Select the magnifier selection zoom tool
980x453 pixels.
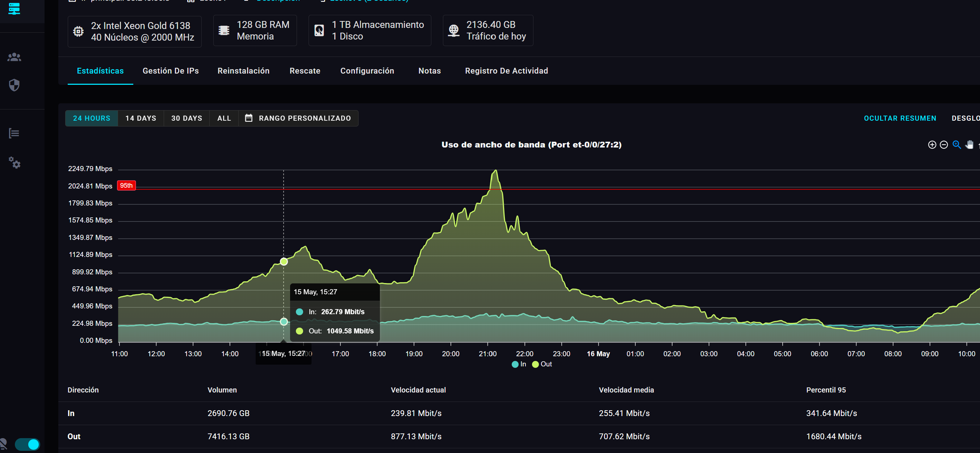[x=956, y=145]
